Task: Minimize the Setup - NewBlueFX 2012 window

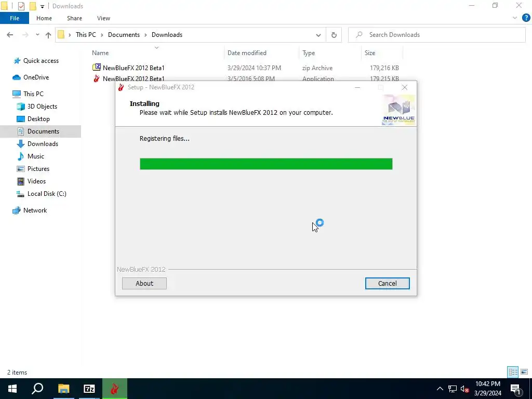Action: tap(357, 87)
